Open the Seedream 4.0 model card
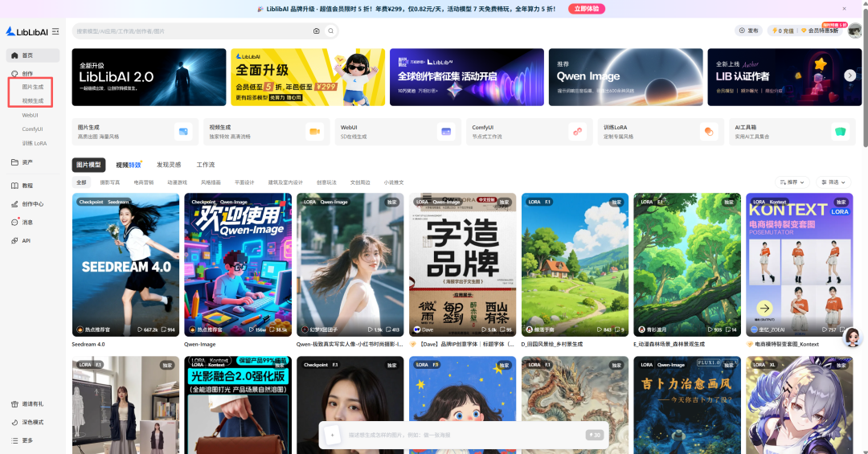The height and width of the screenshot is (454, 868). tap(125, 264)
